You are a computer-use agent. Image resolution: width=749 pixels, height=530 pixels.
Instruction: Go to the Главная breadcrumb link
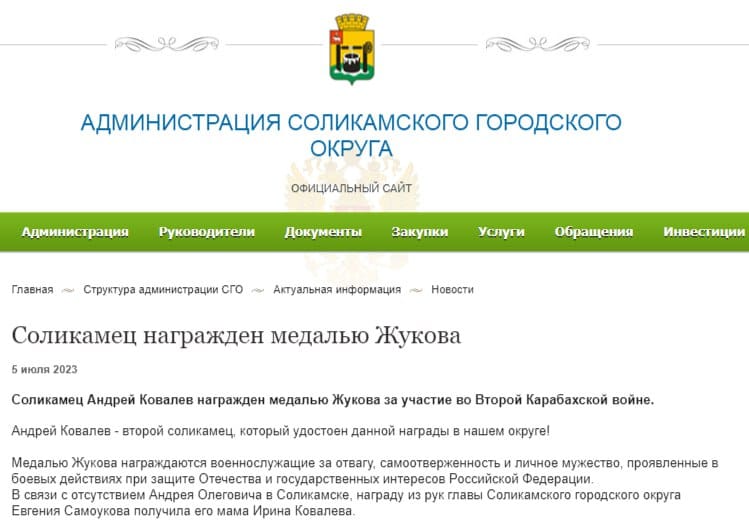pyautogui.click(x=33, y=290)
